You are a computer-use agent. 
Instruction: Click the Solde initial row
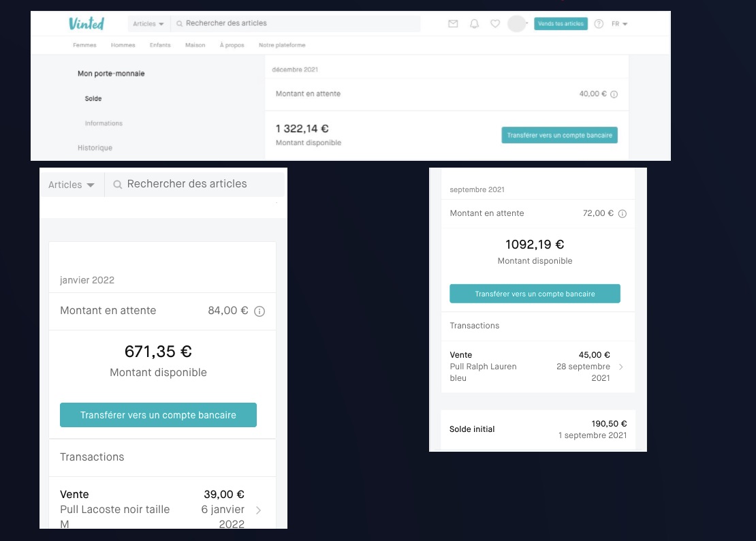coord(537,429)
